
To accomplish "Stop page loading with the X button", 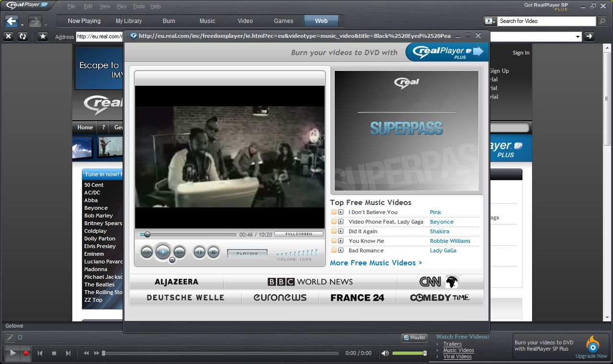I will (8, 36).
